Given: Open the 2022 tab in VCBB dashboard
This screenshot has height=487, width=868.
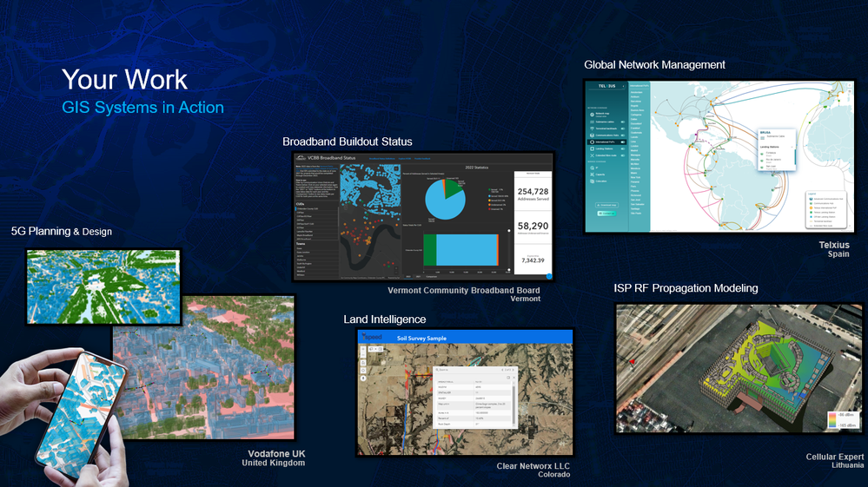Looking at the screenshot, I should coord(408,276).
